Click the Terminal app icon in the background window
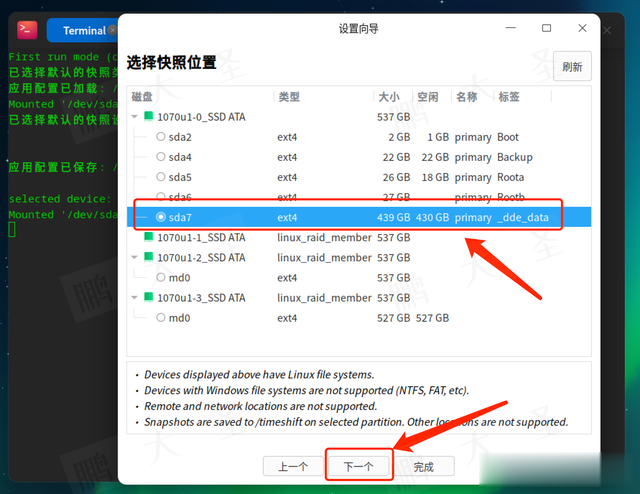Image resolution: width=640 pixels, height=494 pixels. pos(27,30)
